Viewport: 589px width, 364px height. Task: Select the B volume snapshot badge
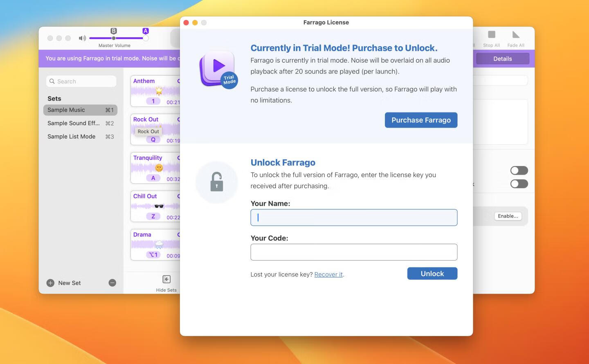point(113,31)
